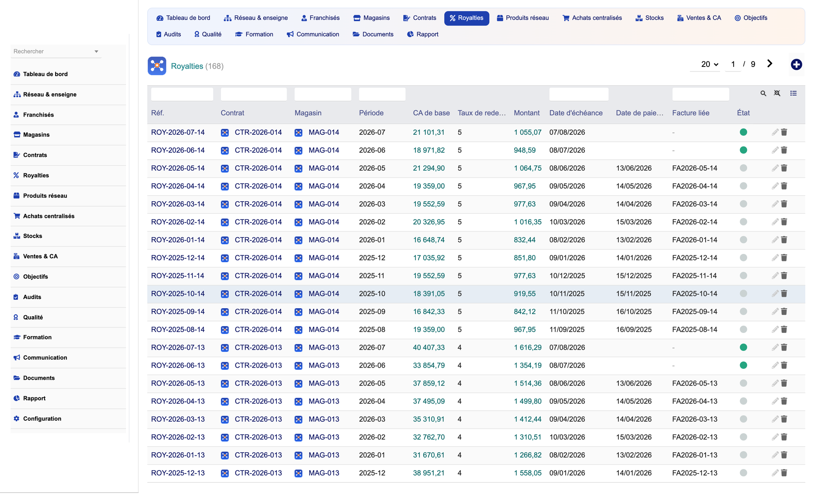Click the Contrat column filter field

[253, 94]
